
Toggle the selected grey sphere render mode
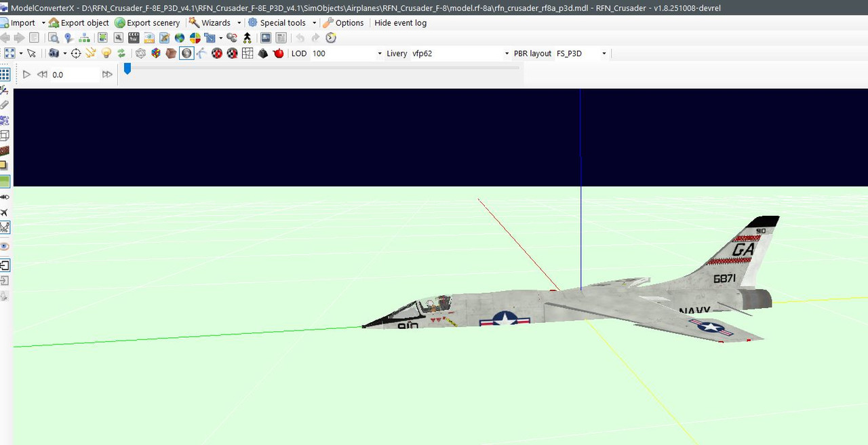click(186, 54)
